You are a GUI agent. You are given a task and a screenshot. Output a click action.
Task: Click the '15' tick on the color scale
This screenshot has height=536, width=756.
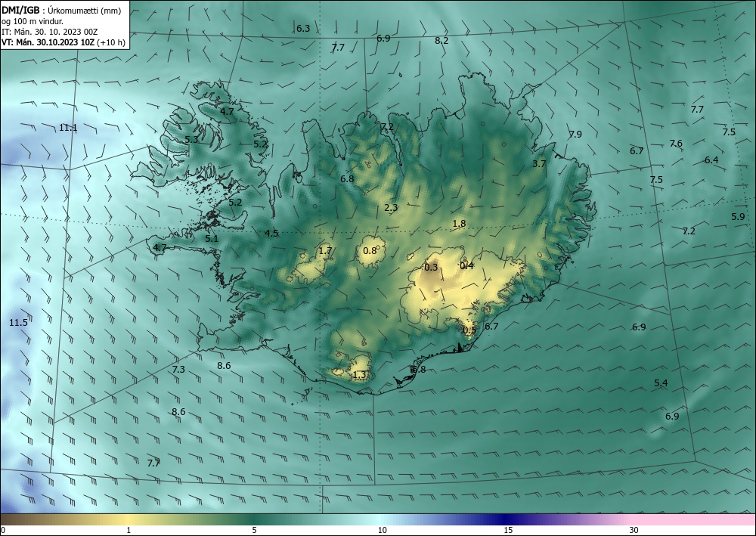coord(508,530)
